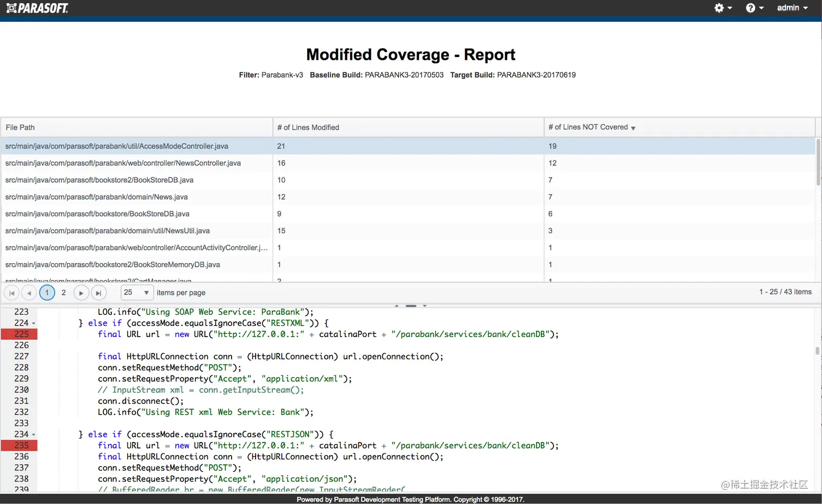Image resolution: width=822 pixels, height=504 pixels.
Task: Select domain/News.java row
Action: tap(408, 197)
